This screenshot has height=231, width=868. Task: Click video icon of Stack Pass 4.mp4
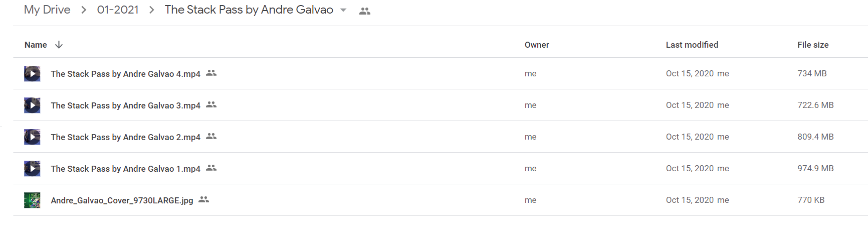pyautogui.click(x=32, y=73)
